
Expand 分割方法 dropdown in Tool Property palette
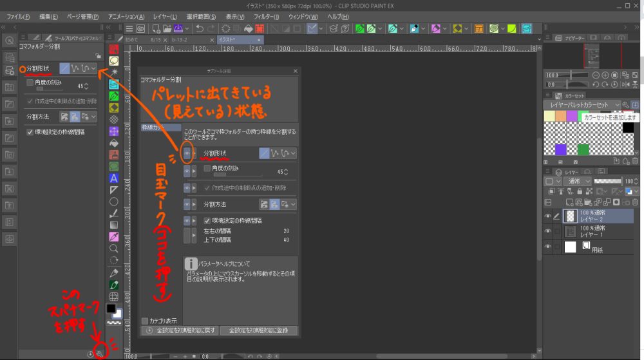[93, 117]
